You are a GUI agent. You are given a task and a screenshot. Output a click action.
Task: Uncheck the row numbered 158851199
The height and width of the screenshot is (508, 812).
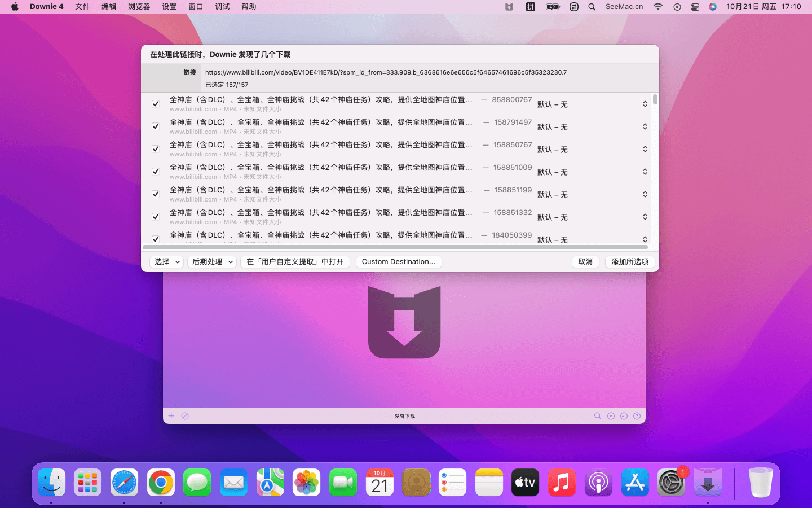pyautogui.click(x=156, y=194)
